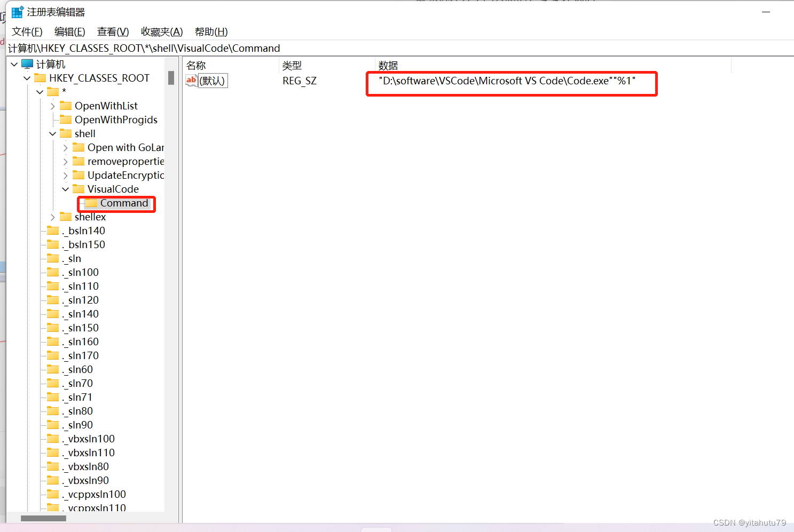794x532 pixels.
Task: Click the tree pane horizontal scrollbar thumb
Action: 43,518
